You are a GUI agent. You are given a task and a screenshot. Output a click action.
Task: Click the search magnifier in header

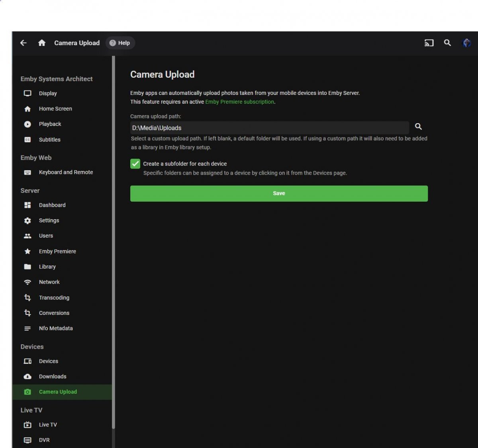447,43
